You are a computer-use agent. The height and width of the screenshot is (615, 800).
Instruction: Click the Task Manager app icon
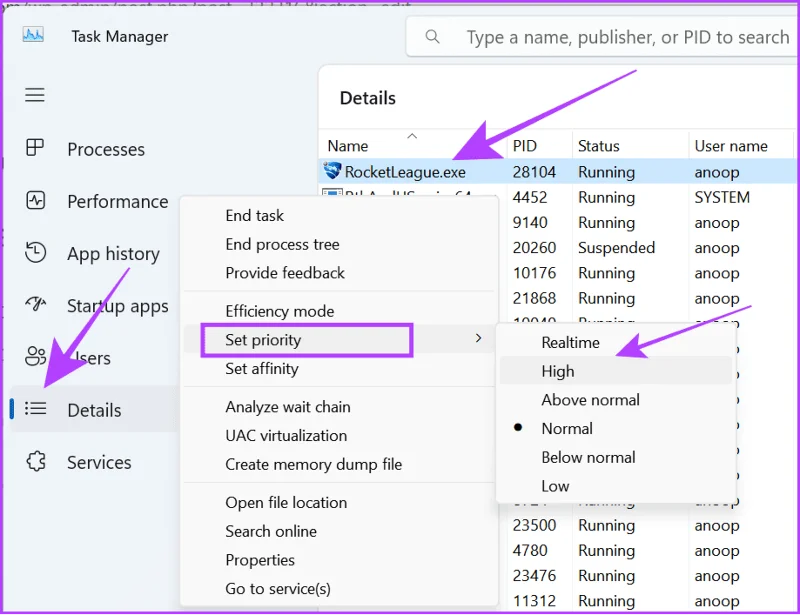click(33, 35)
